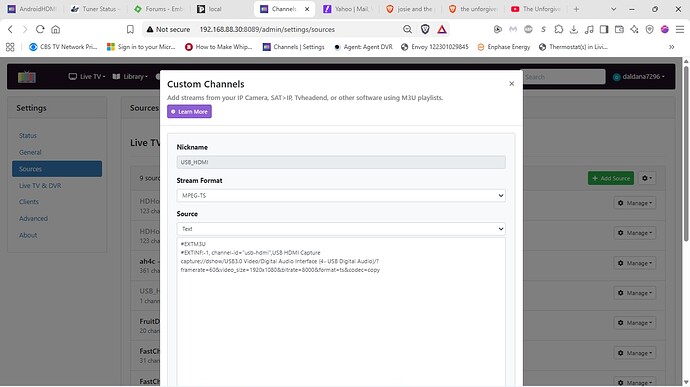Screen dimensions: 690x387
Task: Switch to The Unforgiven YouTube tab
Action: coord(537,9)
